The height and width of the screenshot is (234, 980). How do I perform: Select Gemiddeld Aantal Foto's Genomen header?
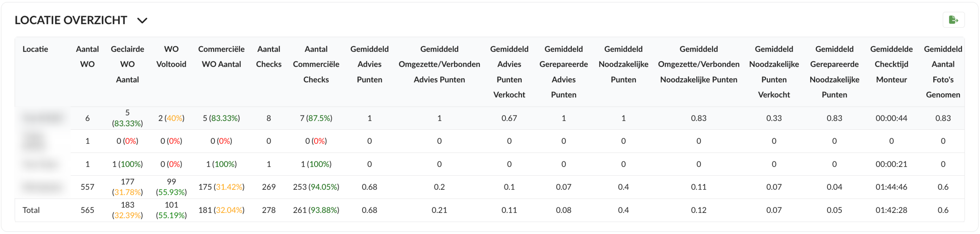[x=943, y=72]
